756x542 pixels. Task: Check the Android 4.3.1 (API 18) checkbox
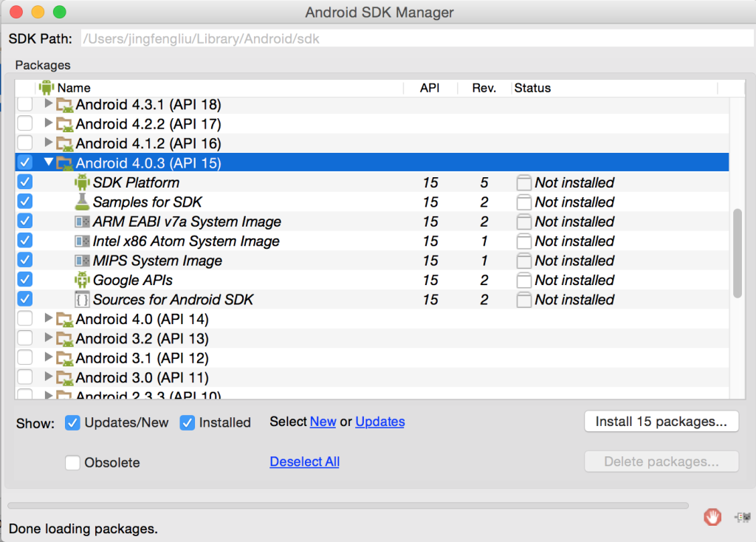pos(24,104)
